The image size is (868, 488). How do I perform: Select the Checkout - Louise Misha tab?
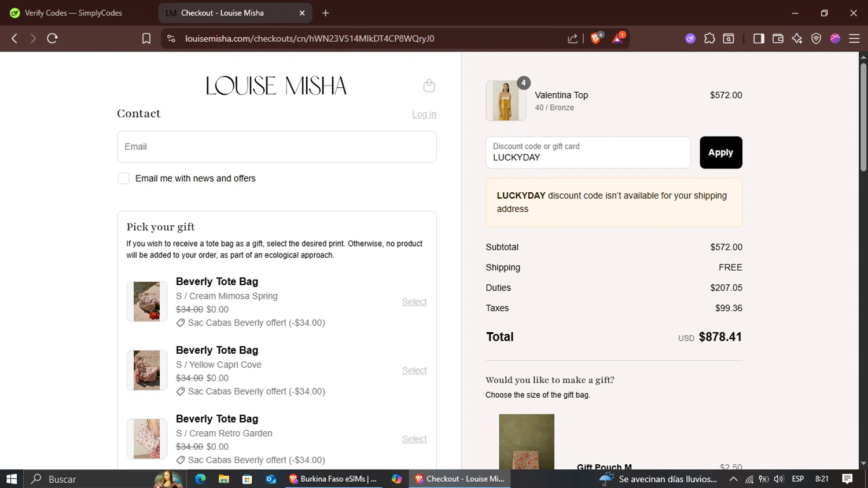click(235, 13)
